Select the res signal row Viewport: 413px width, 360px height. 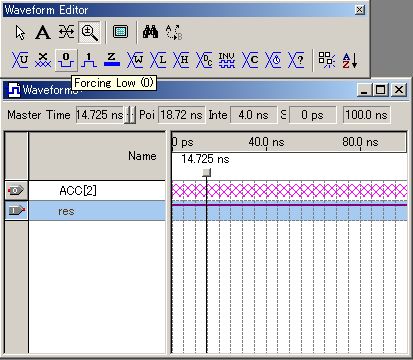tap(97, 211)
